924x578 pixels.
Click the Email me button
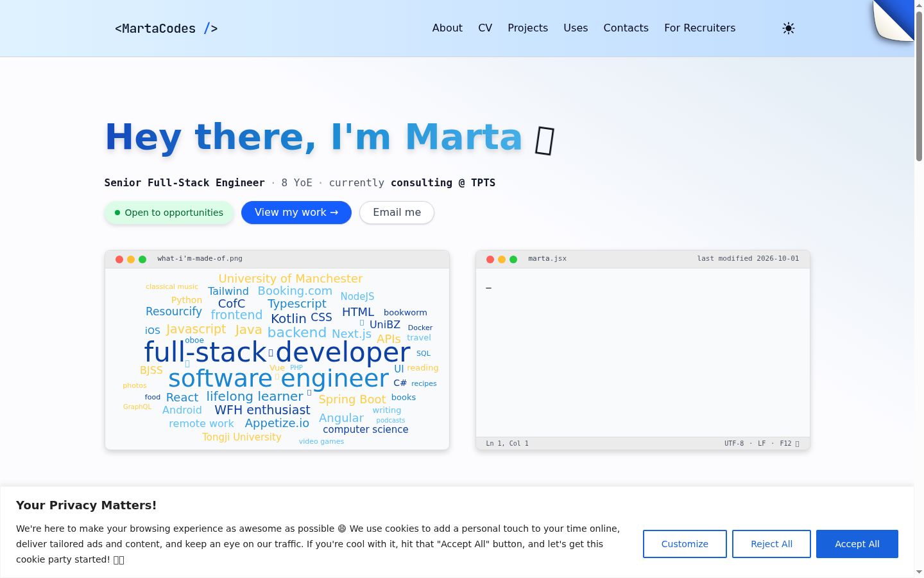pyautogui.click(x=397, y=213)
